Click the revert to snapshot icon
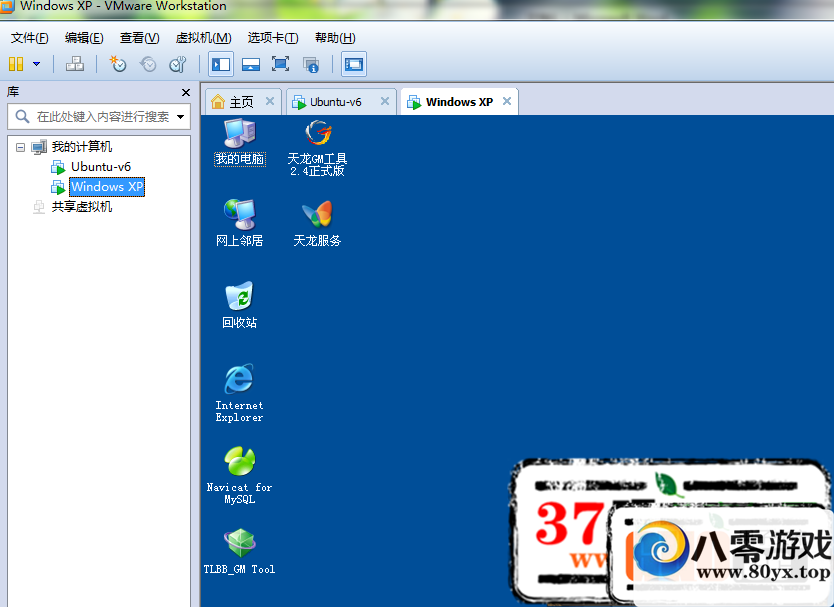This screenshot has width=834, height=607. pyautogui.click(x=148, y=64)
